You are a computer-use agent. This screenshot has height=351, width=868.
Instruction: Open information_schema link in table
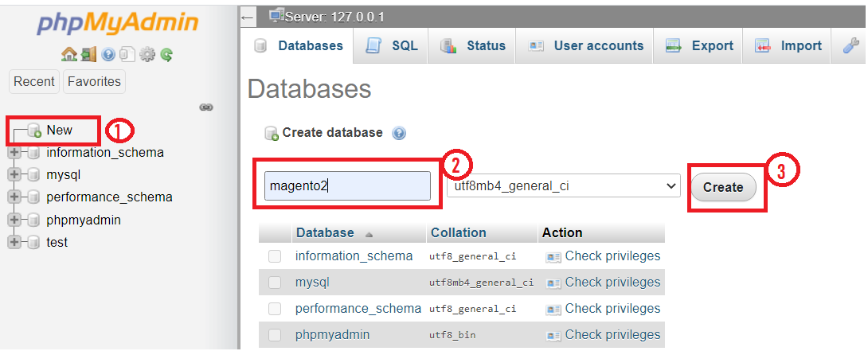(354, 255)
